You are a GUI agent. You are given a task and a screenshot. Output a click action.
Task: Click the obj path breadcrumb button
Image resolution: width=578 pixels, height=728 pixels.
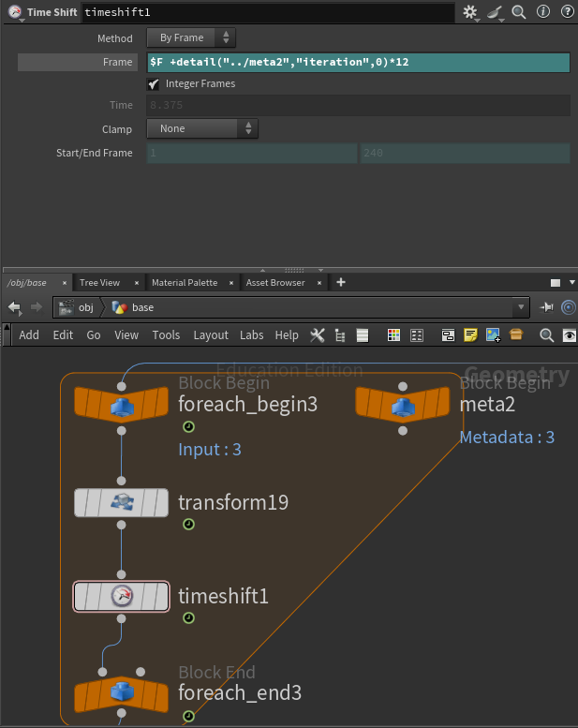coord(77,307)
